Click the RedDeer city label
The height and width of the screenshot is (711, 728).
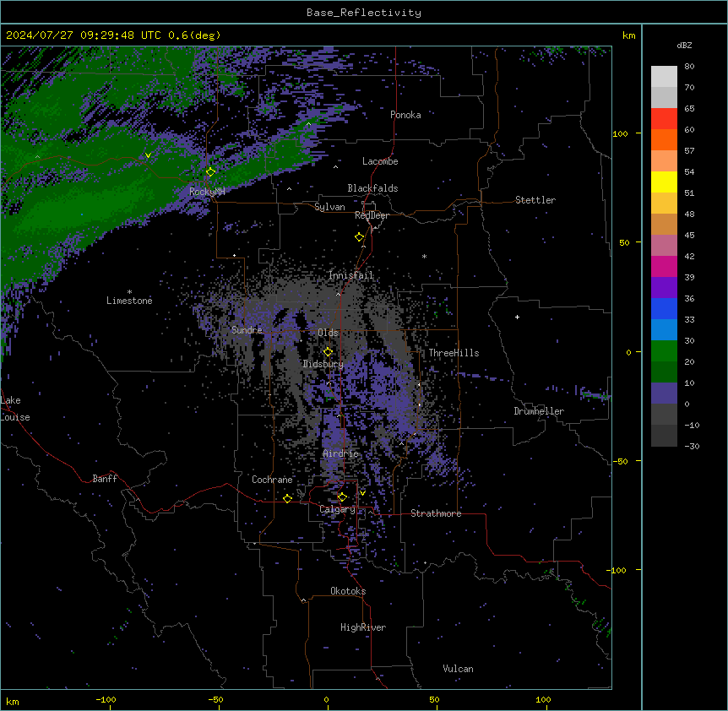coord(372,215)
